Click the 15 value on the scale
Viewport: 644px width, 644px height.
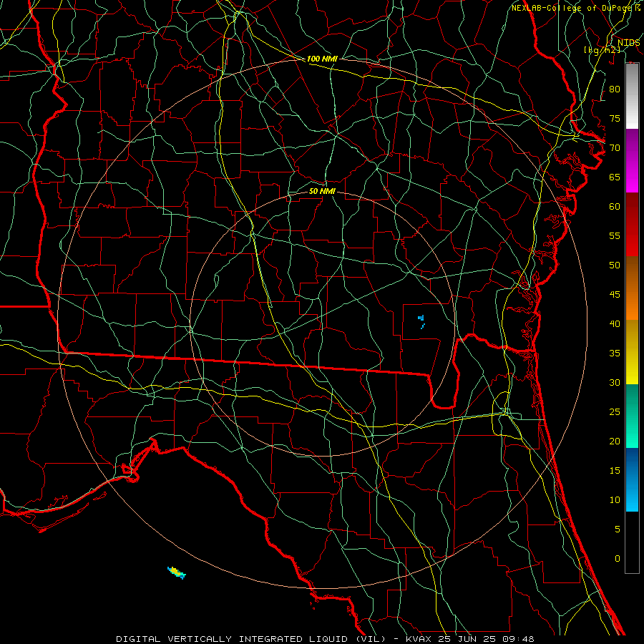[615, 470]
